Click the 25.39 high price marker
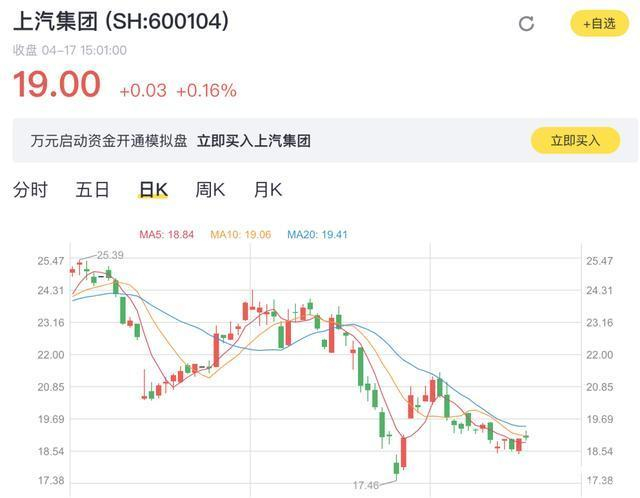 click(x=110, y=255)
